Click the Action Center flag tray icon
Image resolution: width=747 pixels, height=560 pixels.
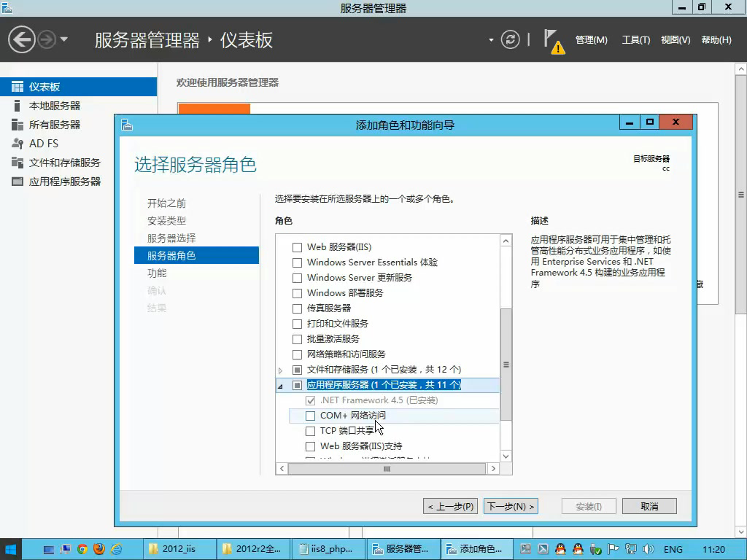coord(613,549)
